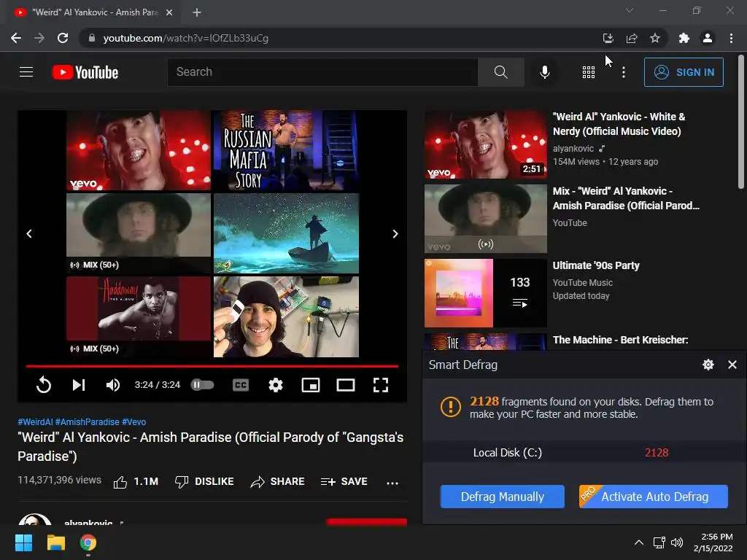Click the red video progress bar
This screenshot has height=560, width=747.
(x=212, y=366)
